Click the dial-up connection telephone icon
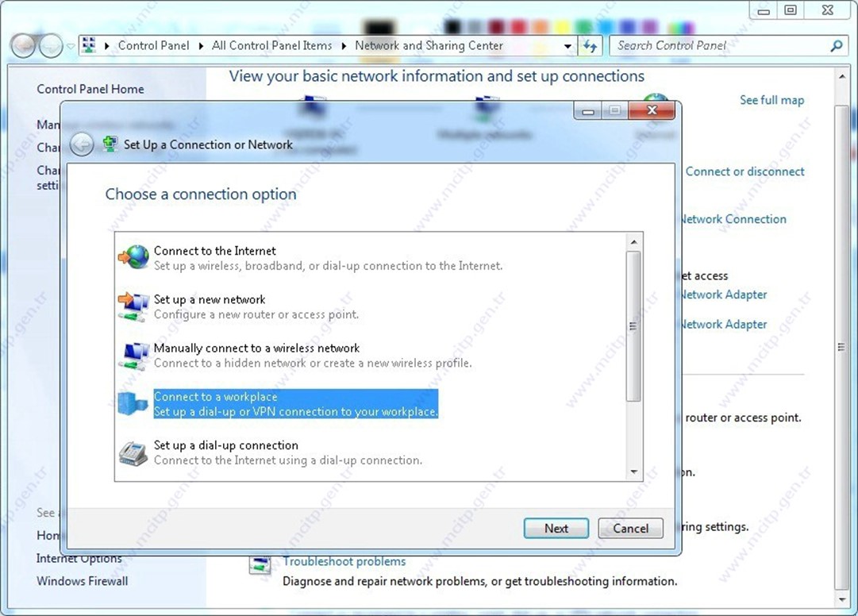 (133, 453)
